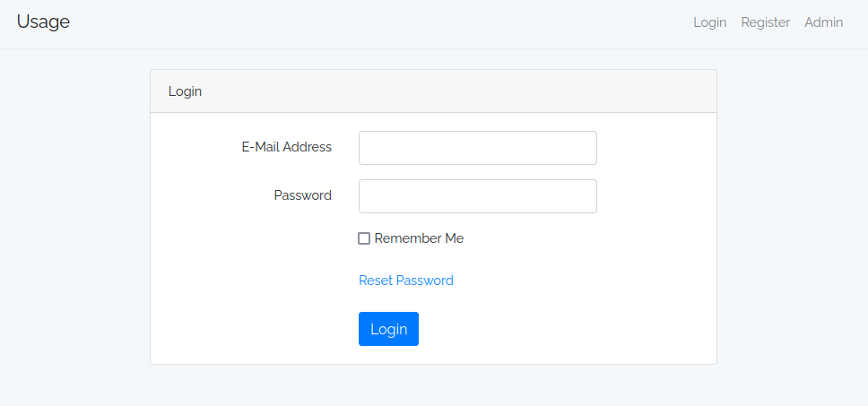Start password recovery via reset link
Screen dimensions: 868x406
click(405, 281)
